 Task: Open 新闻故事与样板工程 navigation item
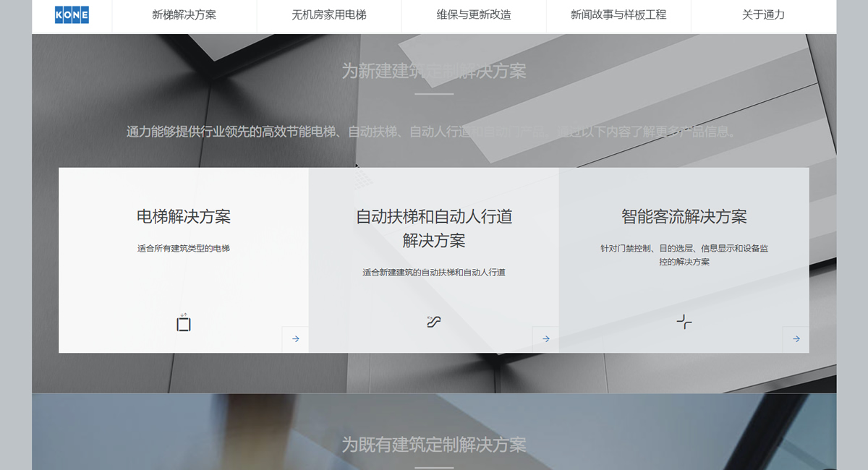tap(618, 14)
